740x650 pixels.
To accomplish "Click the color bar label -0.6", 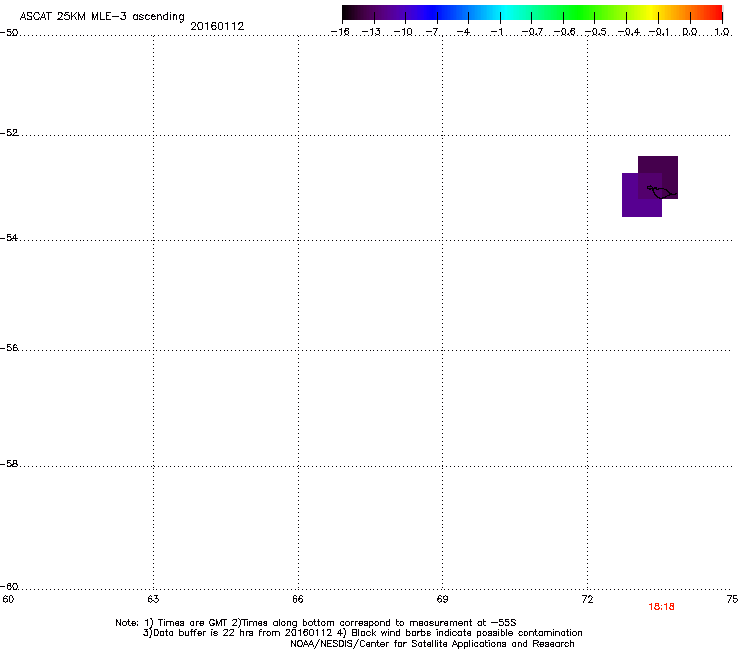I will click(564, 32).
